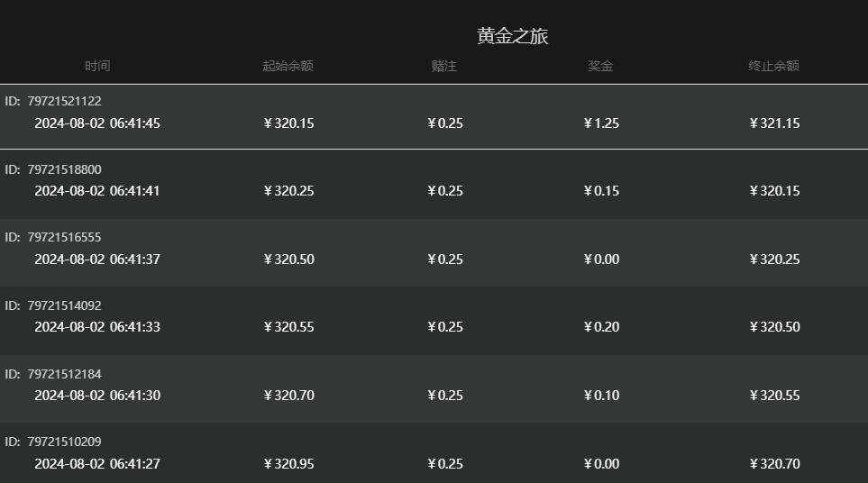Click the ¥1.25 prize amount

tap(601, 123)
